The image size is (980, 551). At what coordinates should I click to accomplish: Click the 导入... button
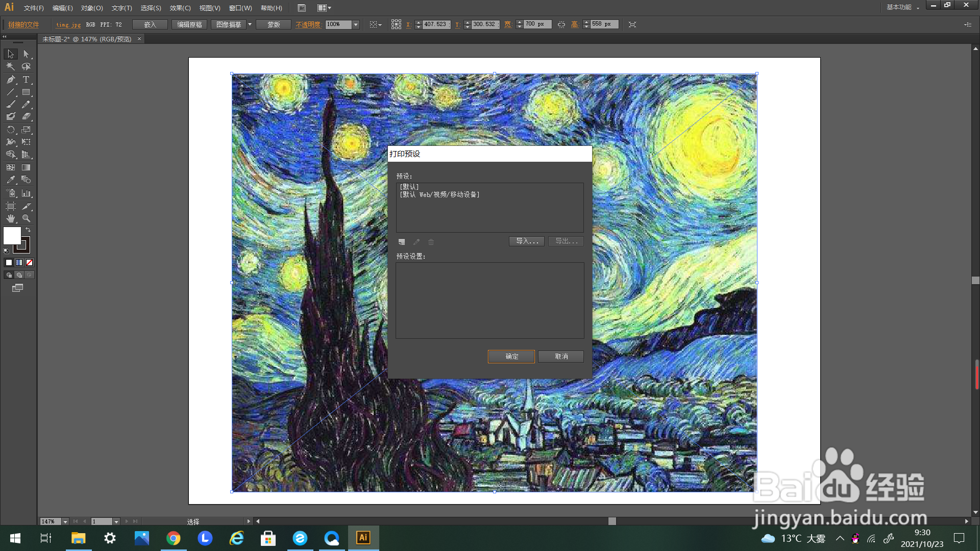click(526, 241)
